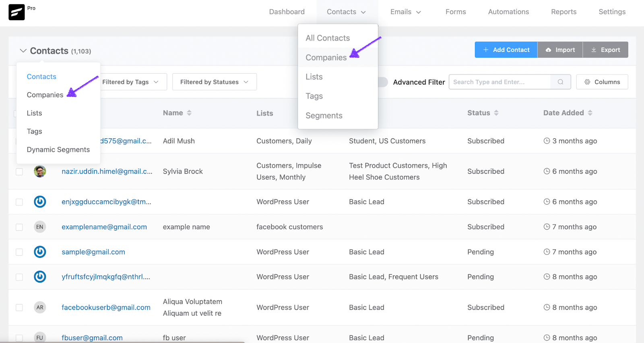Click EN avatar for examplename contact
Viewport: 644px width, 343px height.
pyautogui.click(x=40, y=227)
